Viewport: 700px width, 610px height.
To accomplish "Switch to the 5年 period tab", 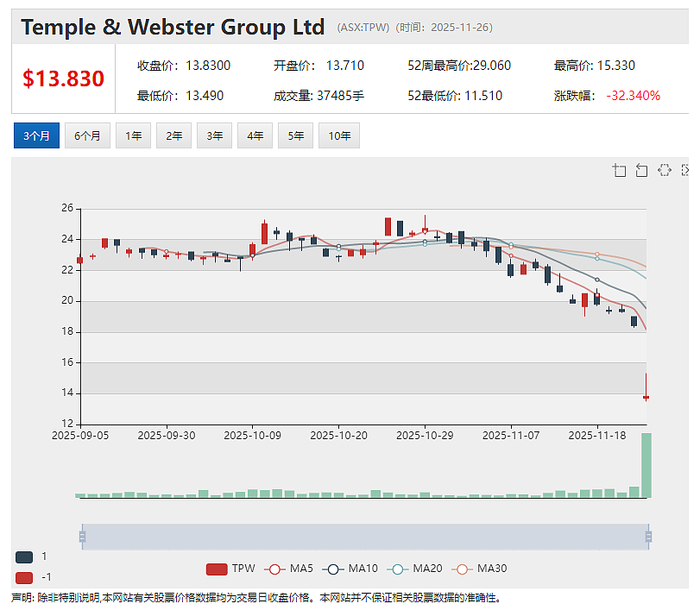I will point(295,135).
